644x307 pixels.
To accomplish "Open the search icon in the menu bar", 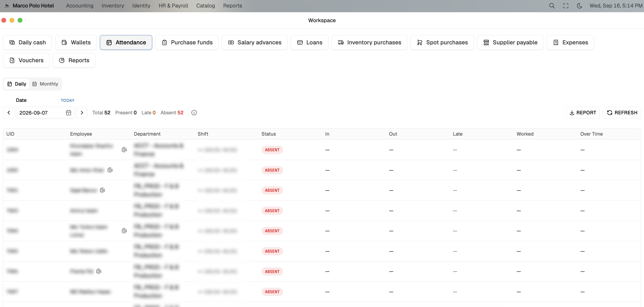I will (x=552, y=6).
